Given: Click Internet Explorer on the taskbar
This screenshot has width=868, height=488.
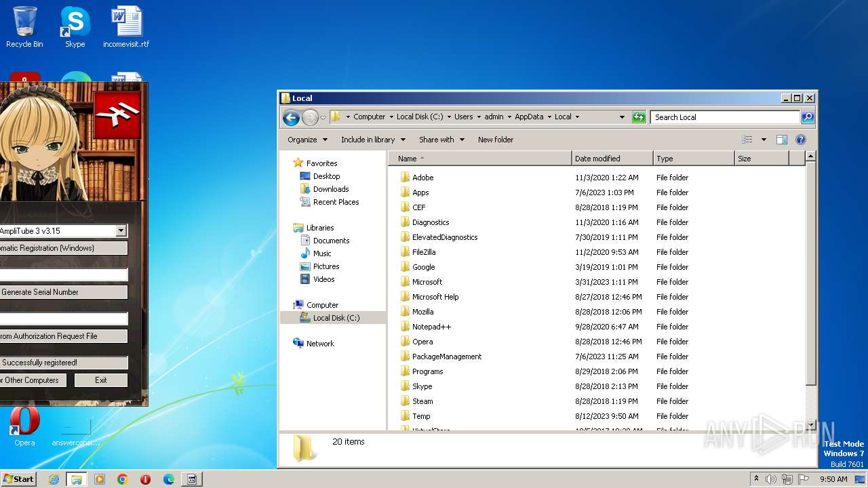Looking at the screenshot, I should 54,479.
